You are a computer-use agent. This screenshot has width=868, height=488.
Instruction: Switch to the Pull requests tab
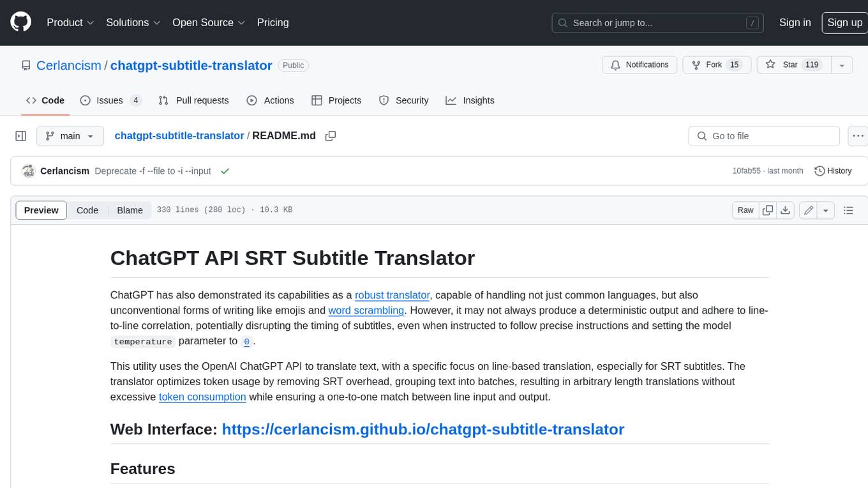[193, 100]
